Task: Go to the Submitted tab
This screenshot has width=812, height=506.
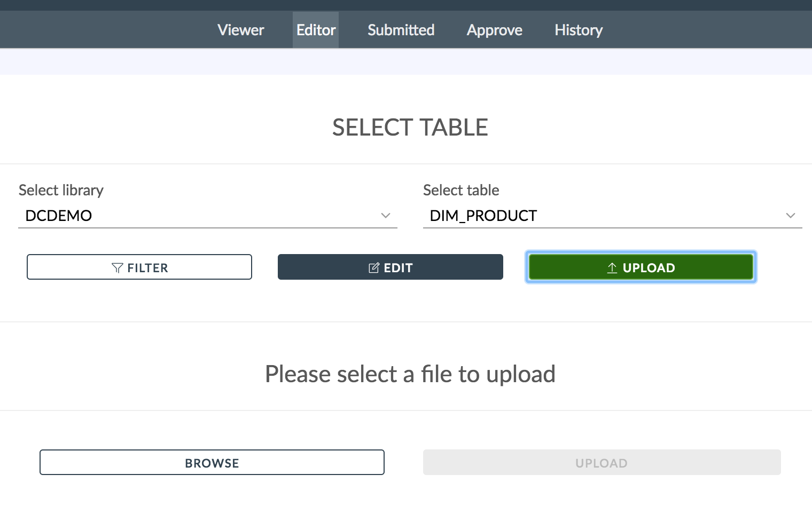Action: (401, 30)
